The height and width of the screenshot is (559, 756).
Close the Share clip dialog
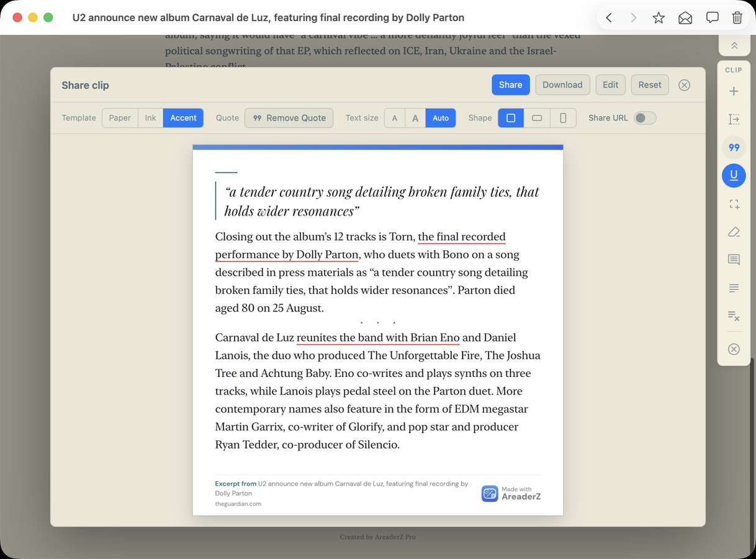(x=684, y=85)
